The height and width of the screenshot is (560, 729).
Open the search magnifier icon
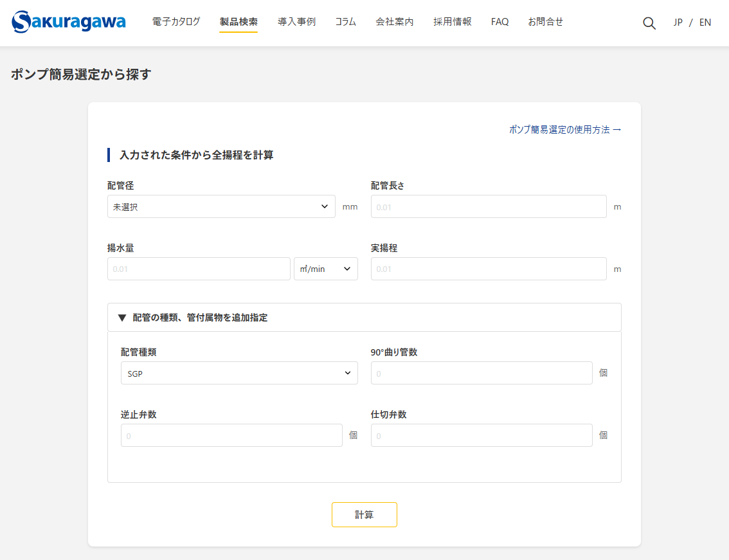pos(649,23)
